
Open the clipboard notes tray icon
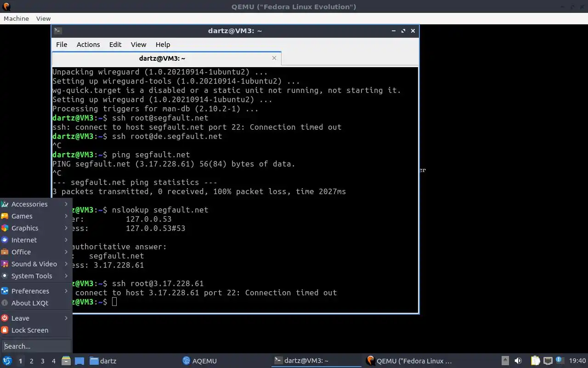[x=536, y=361]
